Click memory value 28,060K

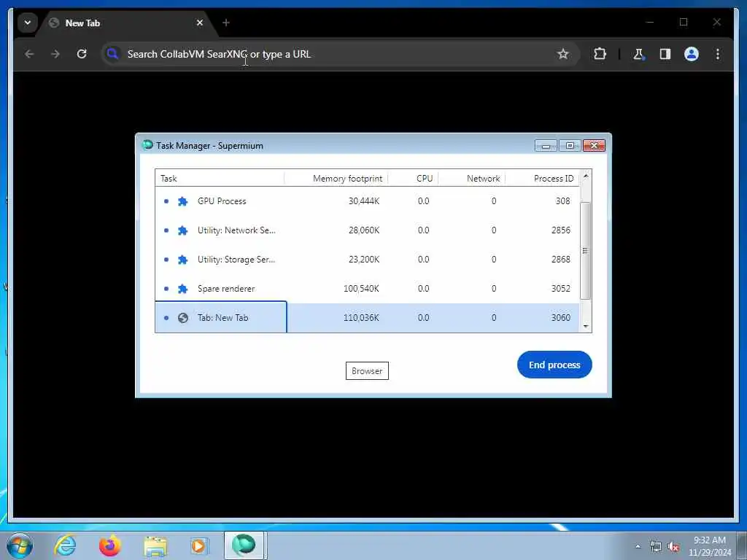364,230
